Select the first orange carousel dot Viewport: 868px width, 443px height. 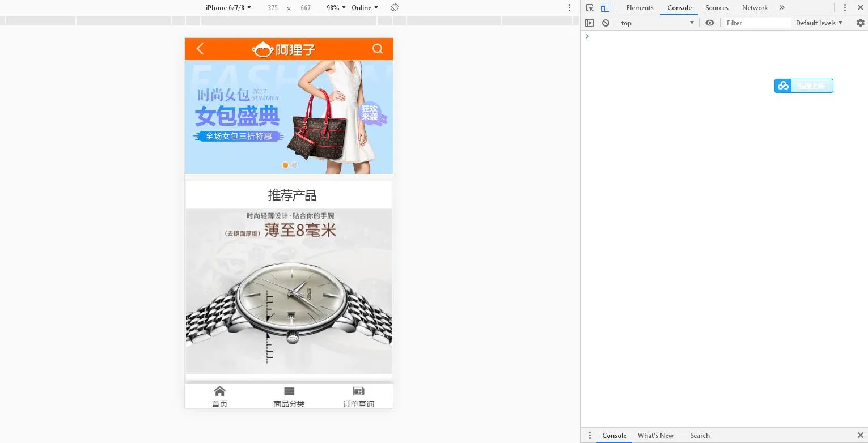285,165
